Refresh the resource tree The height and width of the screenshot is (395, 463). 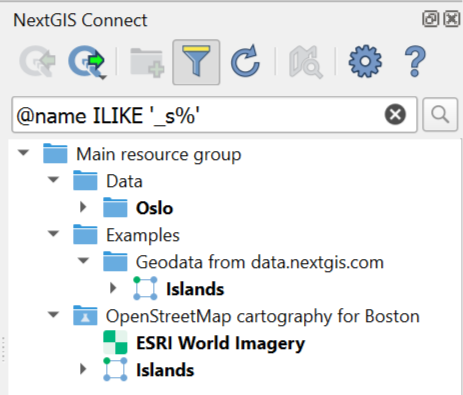click(245, 61)
